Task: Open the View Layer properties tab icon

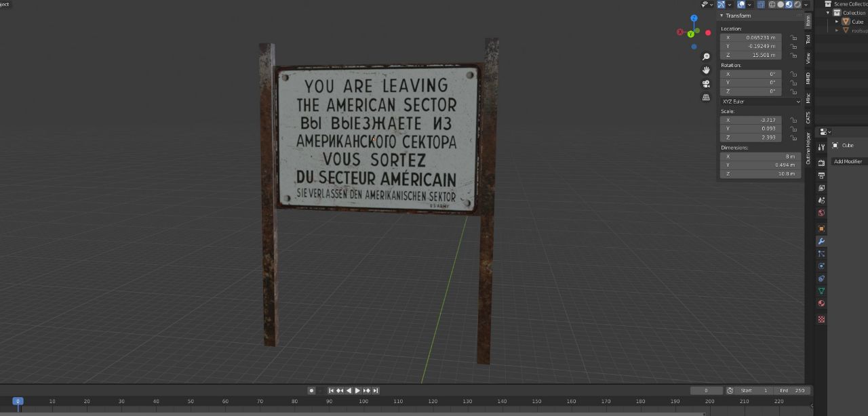Action: pos(821,188)
